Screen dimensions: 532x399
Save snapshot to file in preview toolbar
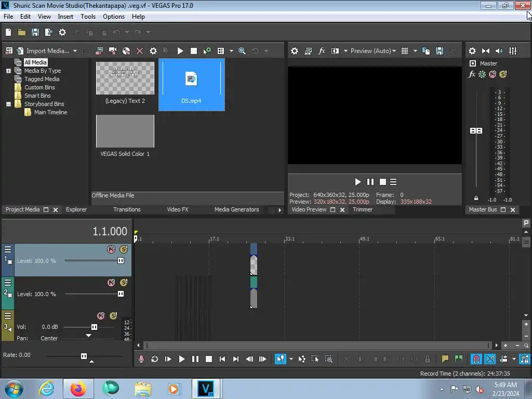click(440, 51)
